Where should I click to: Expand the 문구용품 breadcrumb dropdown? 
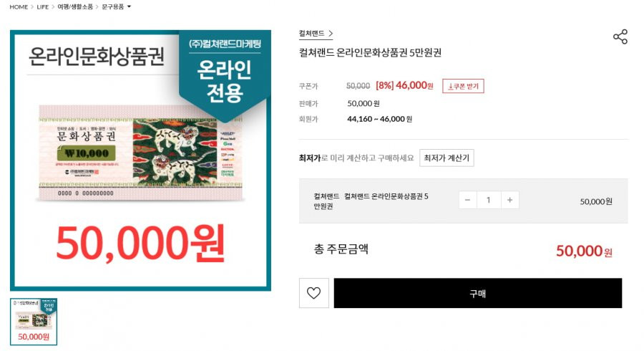[x=117, y=7]
